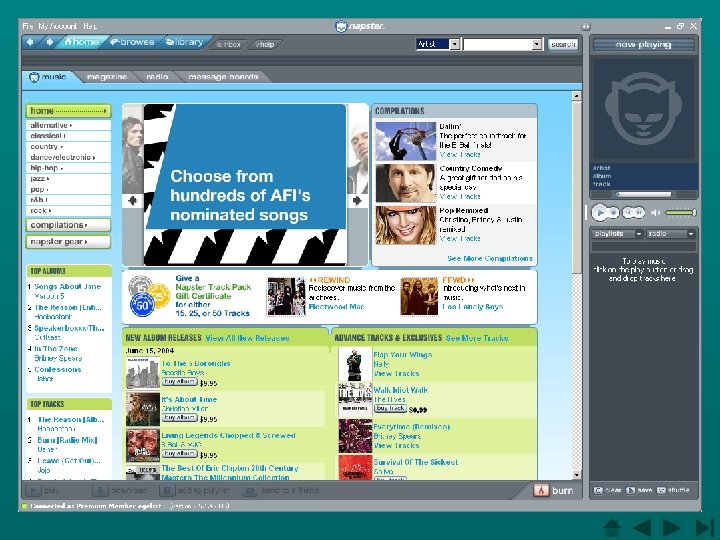Click View All New Releases link

247,338
